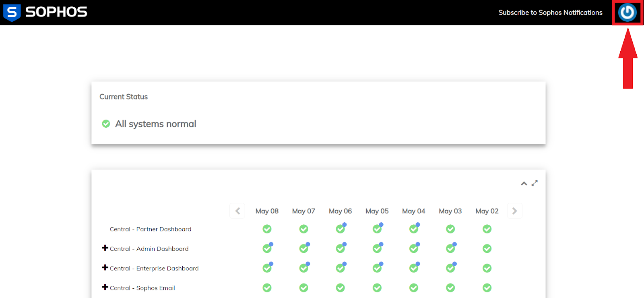Viewport: 644px width, 298px height.
Task: Click the May 03 column header
Action: (450, 211)
